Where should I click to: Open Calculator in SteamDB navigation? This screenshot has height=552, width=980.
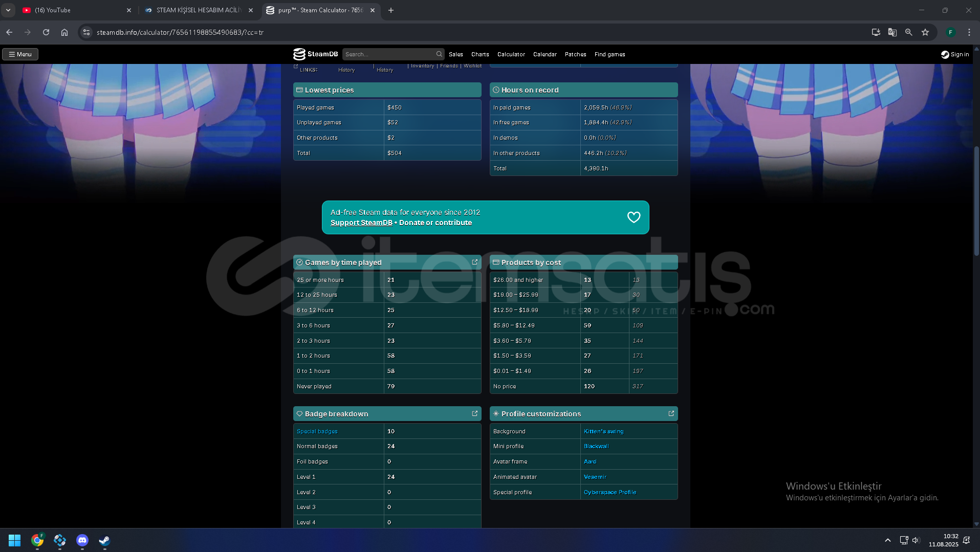[x=511, y=54]
